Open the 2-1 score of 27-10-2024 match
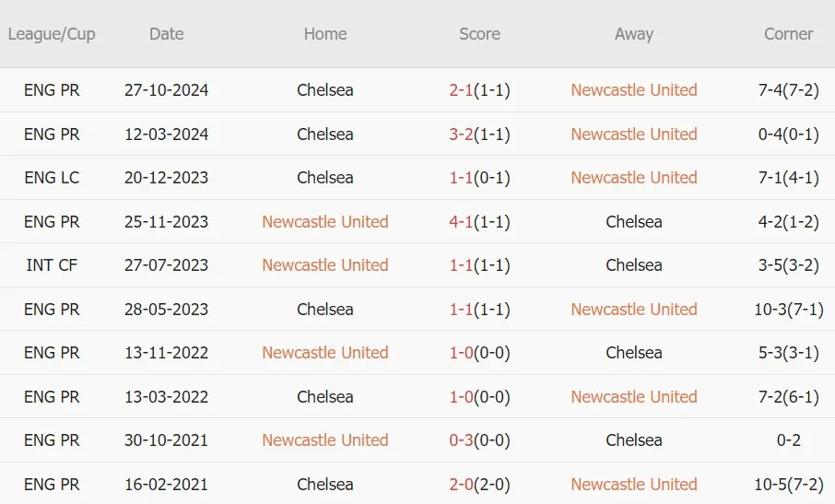The image size is (835, 504). point(461,90)
